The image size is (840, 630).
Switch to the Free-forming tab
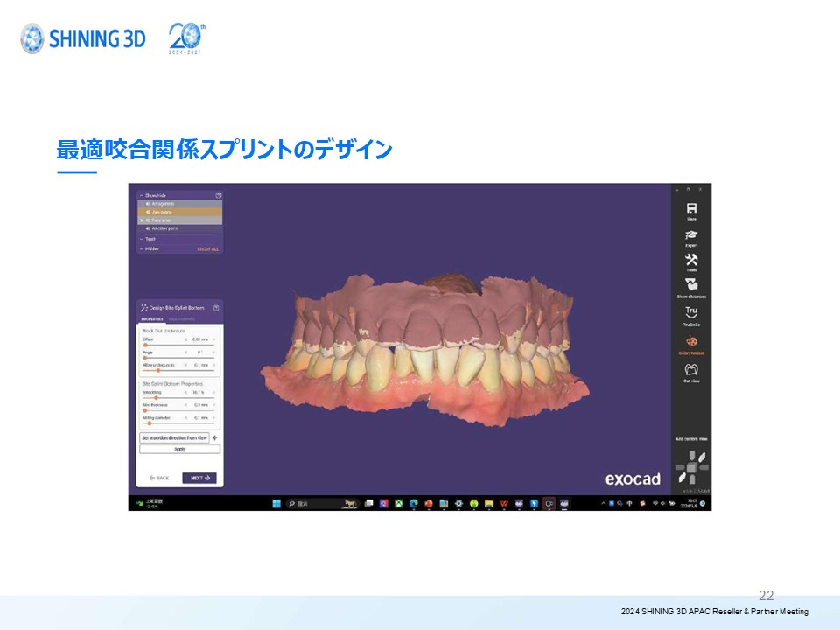click(x=181, y=320)
